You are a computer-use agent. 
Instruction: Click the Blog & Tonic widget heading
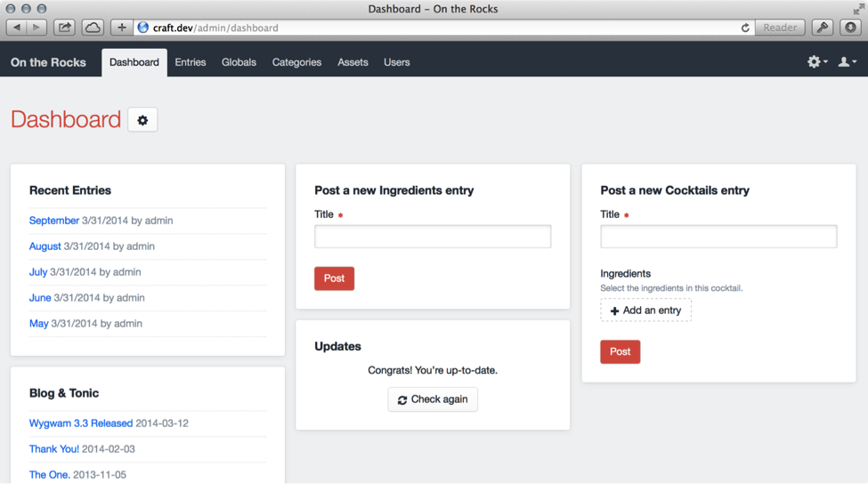point(64,393)
